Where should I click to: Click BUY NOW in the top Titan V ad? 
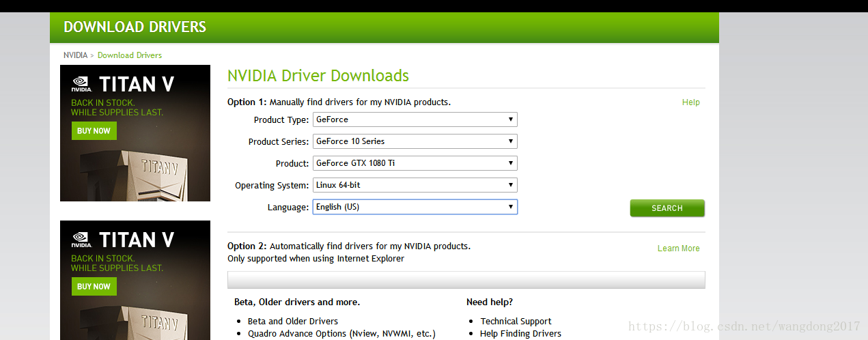coord(94,131)
